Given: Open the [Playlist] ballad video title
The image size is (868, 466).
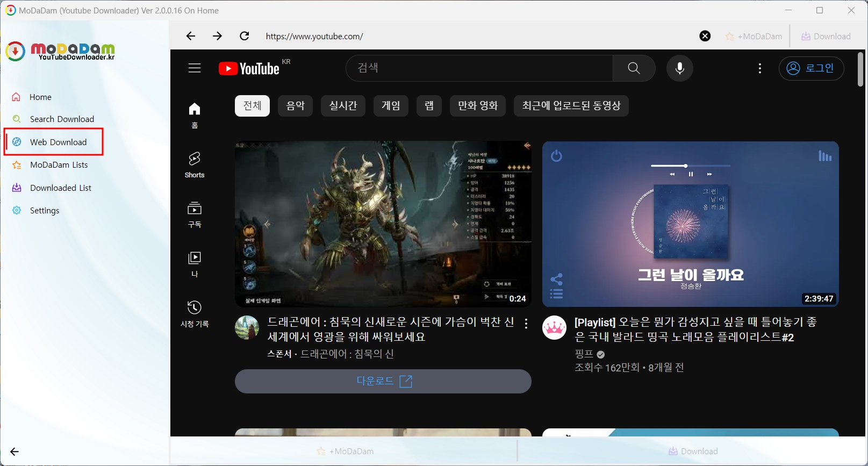Looking at the screenshot, I should click(695, 329).
